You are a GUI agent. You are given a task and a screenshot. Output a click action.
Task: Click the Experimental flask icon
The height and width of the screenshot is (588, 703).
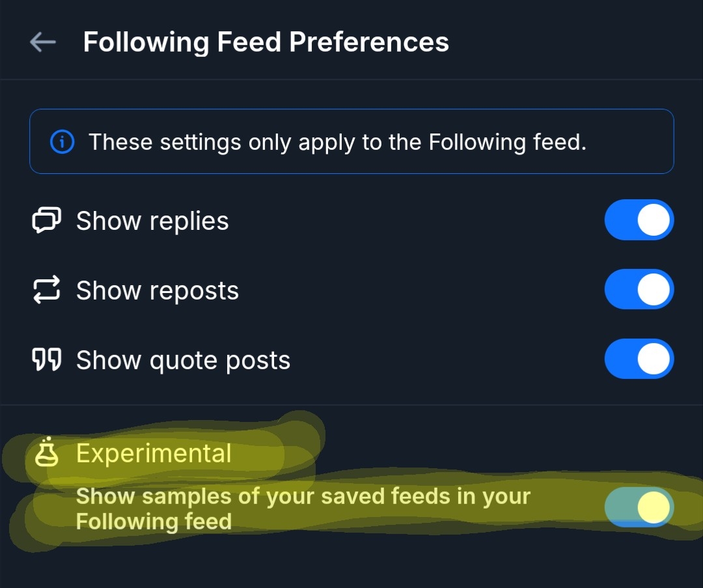(x=46, y=453)
